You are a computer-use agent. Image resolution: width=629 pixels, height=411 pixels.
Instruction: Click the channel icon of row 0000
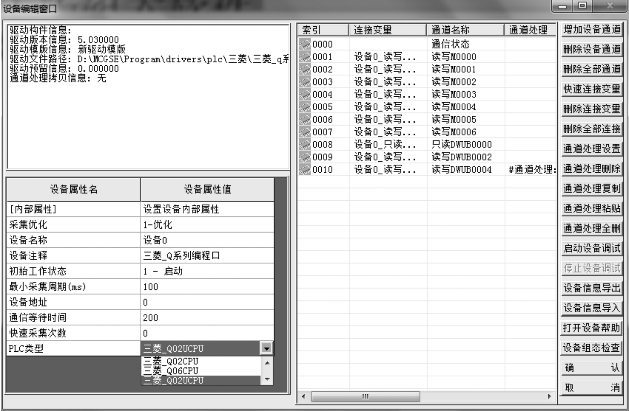(305, 44)
